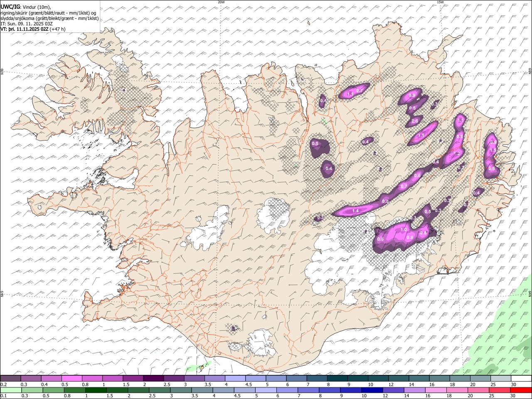Click the light pink swatch in the bottom scale
Screen dimensions: 532x399
tap(436, 390)
